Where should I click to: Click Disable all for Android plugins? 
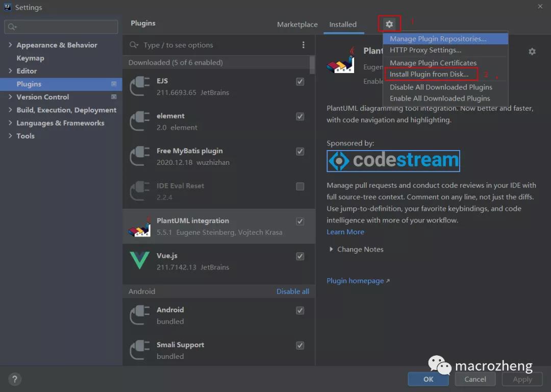[x=293, y=291]
